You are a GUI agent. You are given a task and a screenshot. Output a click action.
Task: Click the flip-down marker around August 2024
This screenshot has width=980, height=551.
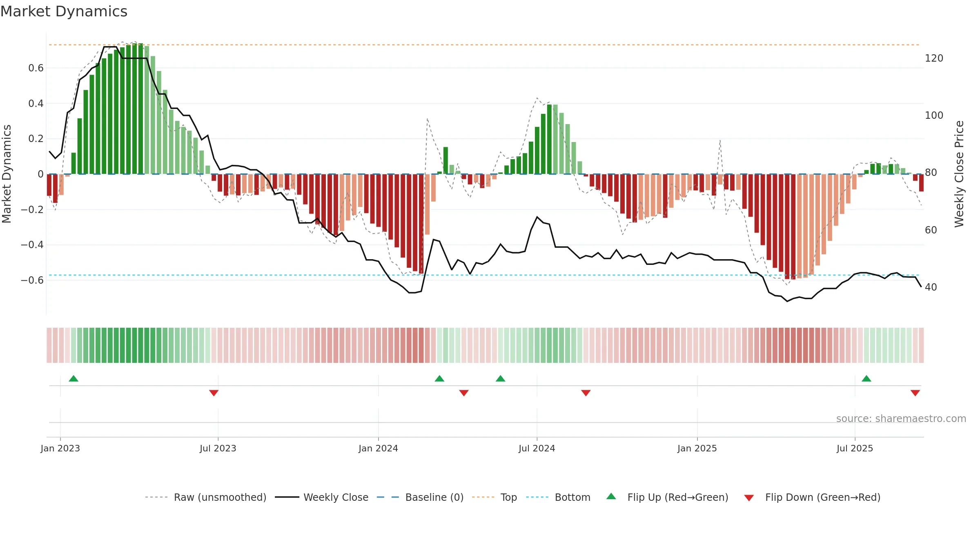(586, 393)
